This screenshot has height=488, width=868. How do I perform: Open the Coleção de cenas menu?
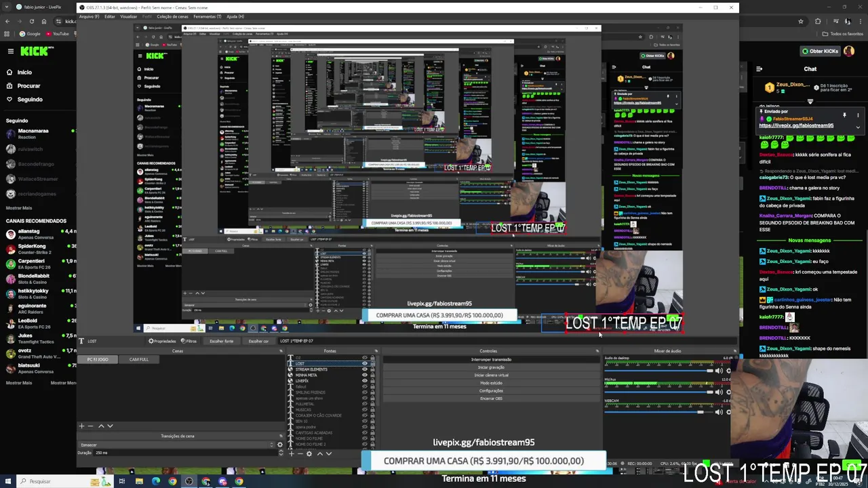coord(172,16)
